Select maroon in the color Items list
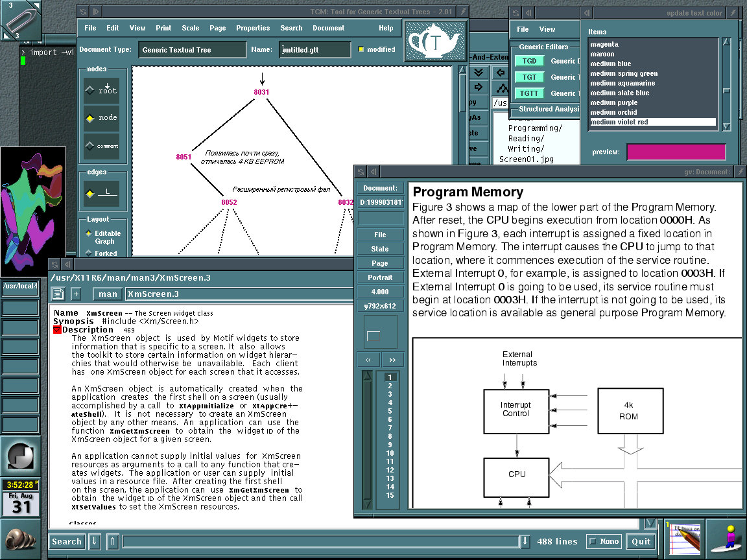Viewport: 747px width, 560px height. 653,54
